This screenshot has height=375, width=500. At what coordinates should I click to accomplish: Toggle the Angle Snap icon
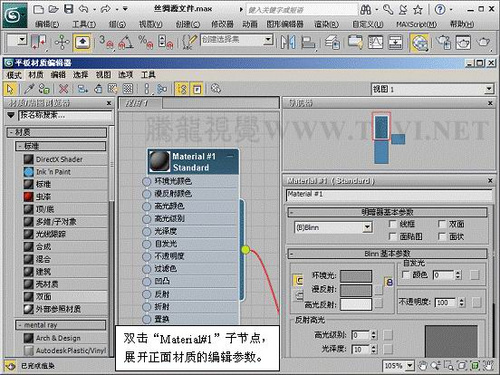pyautogui.click(x=126, y=42)
